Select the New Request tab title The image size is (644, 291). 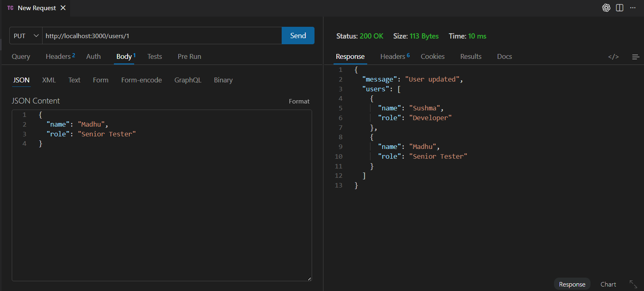(37, 8)
